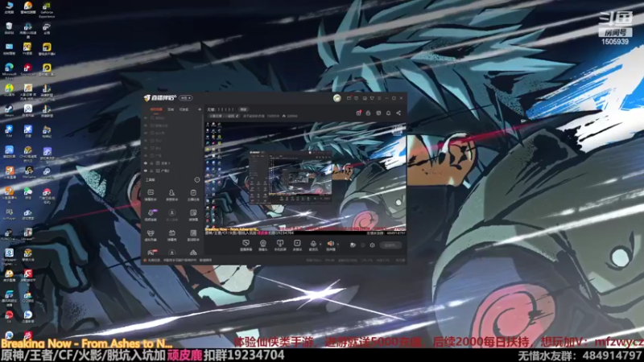Open the Microsoft Edge desktop icon
The image size is (644, 362).
click(x=9, y=69)
